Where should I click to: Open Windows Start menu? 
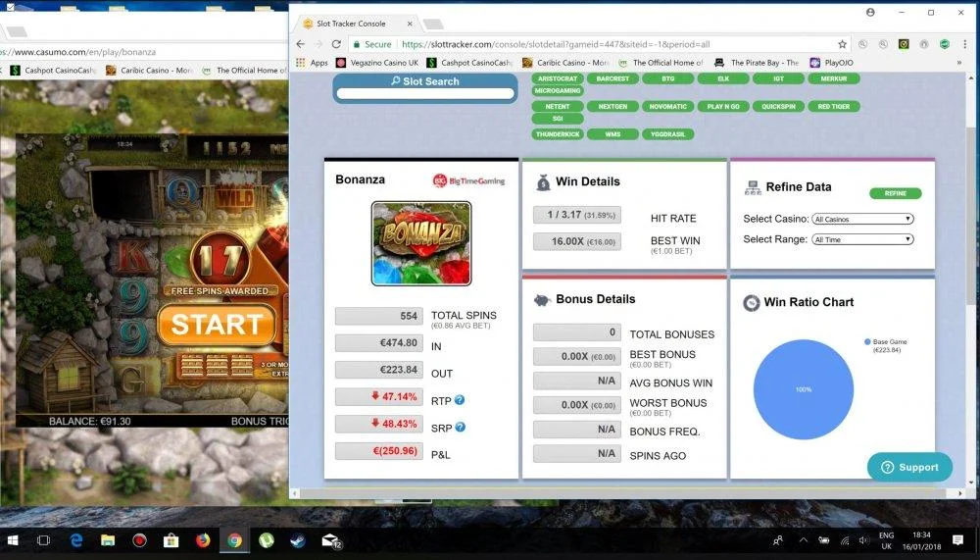pos(13,540)
